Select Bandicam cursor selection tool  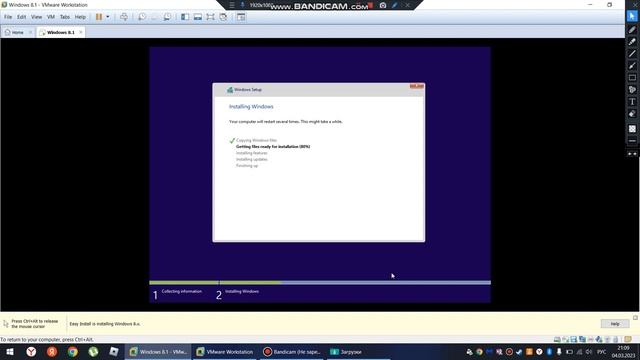coord(632,16)
